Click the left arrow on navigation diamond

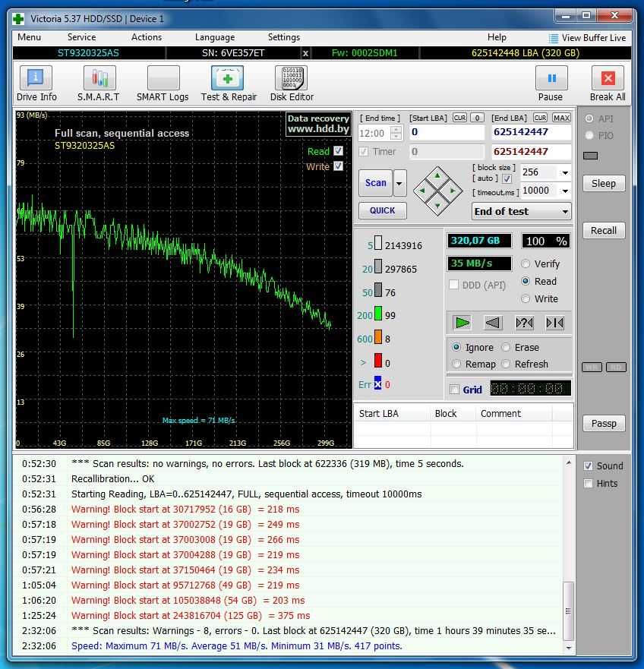point(422,191)
